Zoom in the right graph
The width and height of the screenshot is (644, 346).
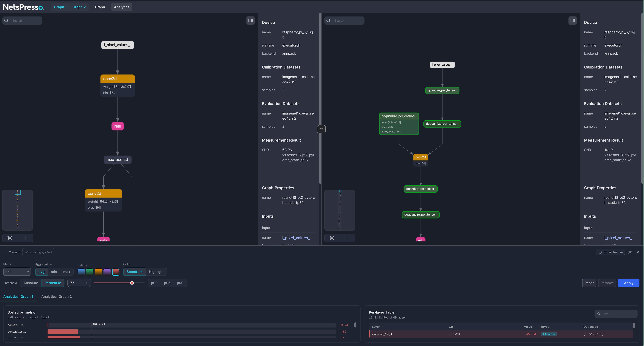point(348,238)
